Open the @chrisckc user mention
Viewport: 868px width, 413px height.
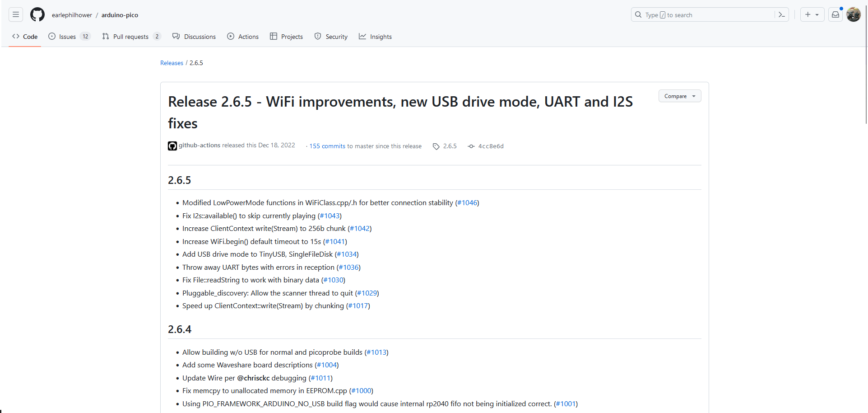click(253, 378)
